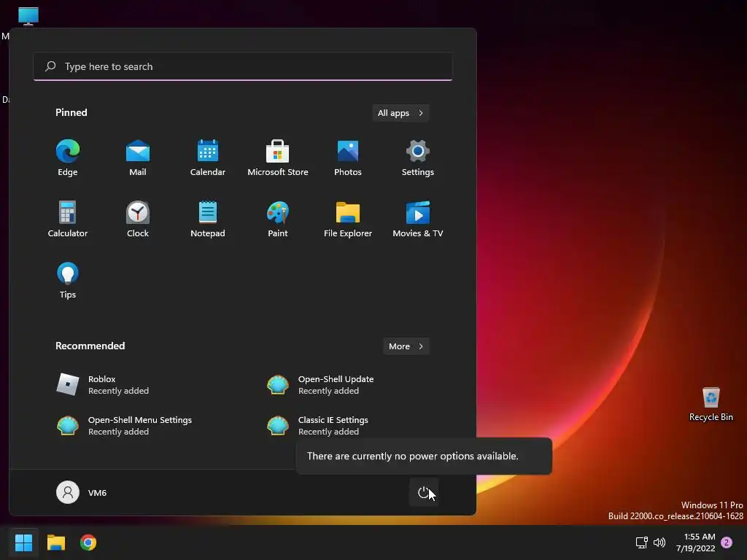Open notification center badge showing 2
This screenshot has height=560, width=747.
pyautogui.click(x=727, y=542)
